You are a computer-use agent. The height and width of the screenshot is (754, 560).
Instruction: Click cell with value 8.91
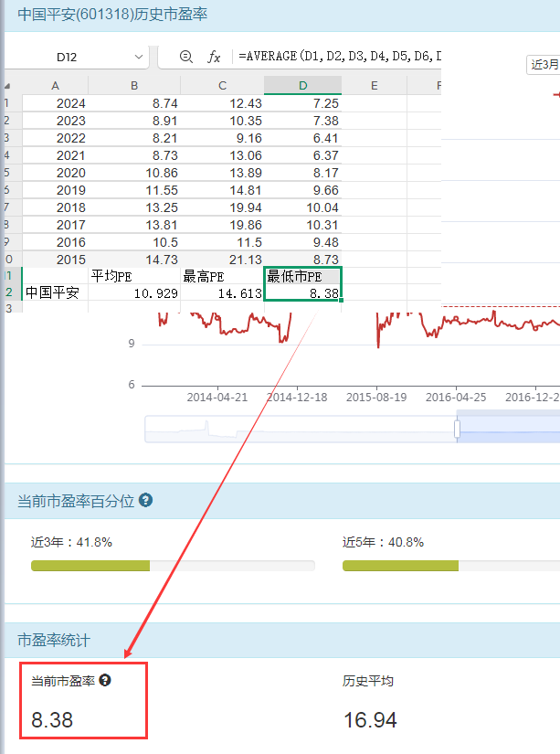[x=134, y=121]
